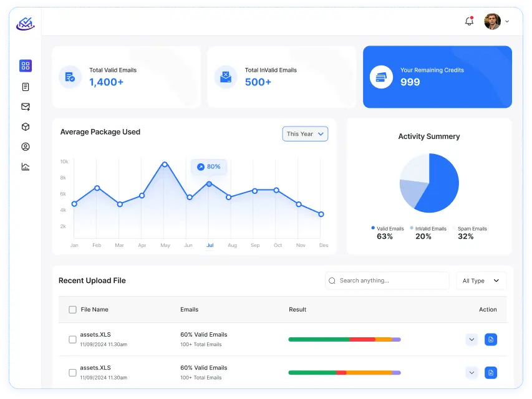Click the Total Valid Emails card

pos(126,77)
